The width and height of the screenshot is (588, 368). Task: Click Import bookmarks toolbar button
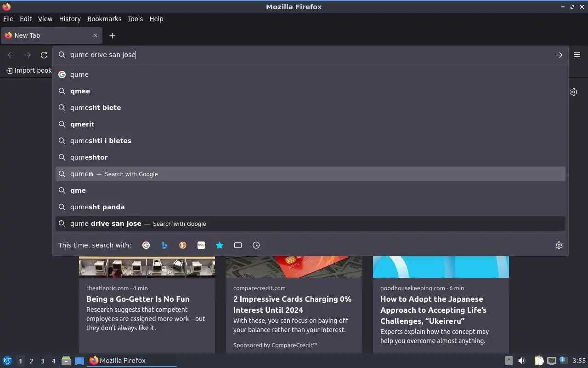tap(28, 70)
